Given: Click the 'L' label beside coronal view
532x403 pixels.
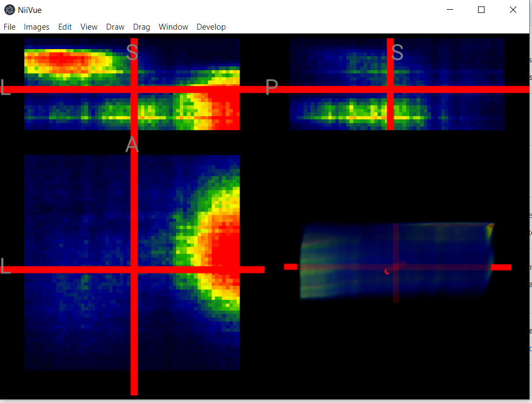Looking at the screenshot, I should [x=6, y=88].
